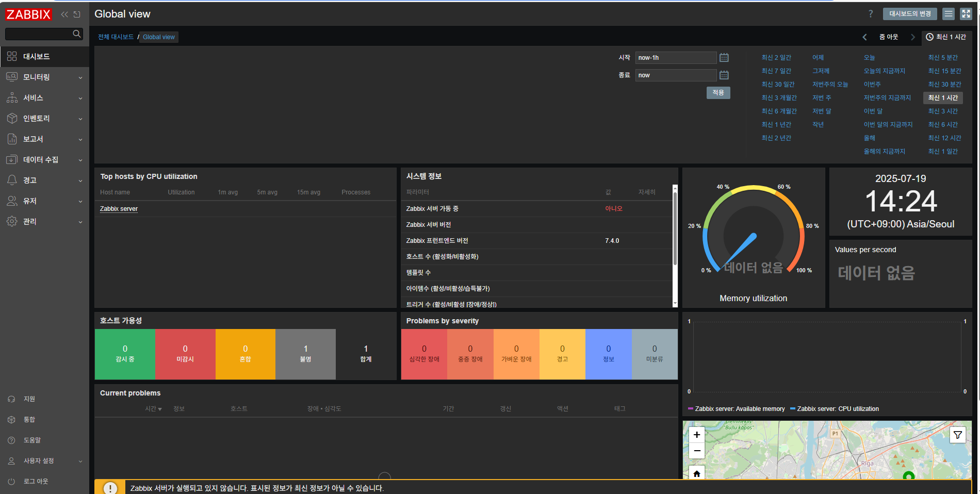Click the green host marker on map

point(909,475)
